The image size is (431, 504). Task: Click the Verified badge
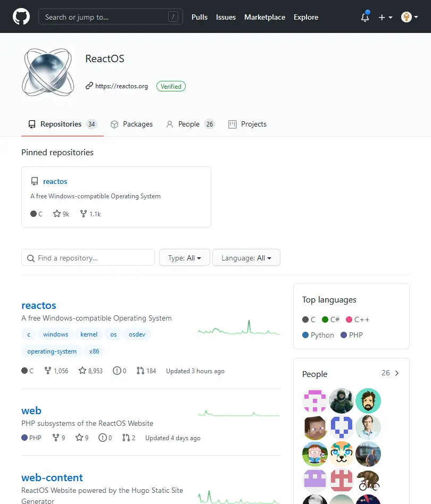(x=171, y=87)
